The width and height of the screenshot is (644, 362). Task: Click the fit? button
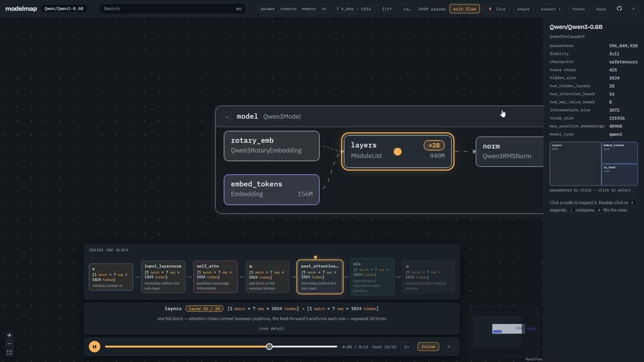click(x=387, y=9)
